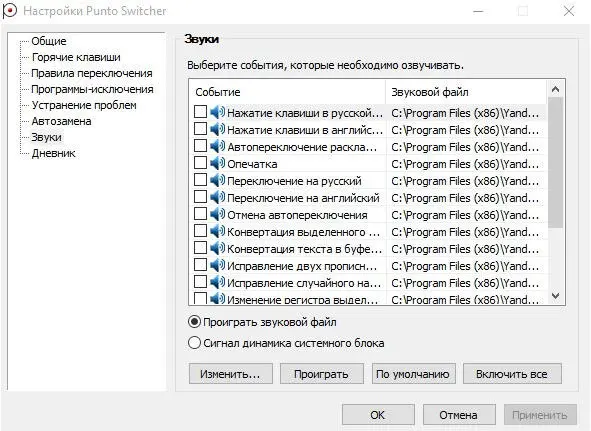The width and height of the screenshot is (591, 431).
Task: Click file path in Переключение на английский row
Action: coord(465,198)
